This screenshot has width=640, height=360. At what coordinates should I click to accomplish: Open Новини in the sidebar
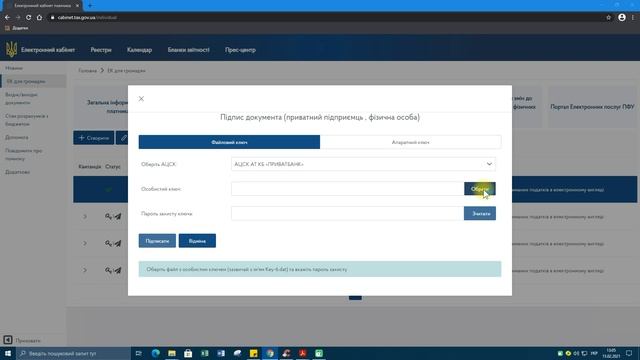[x=14, y=68]
